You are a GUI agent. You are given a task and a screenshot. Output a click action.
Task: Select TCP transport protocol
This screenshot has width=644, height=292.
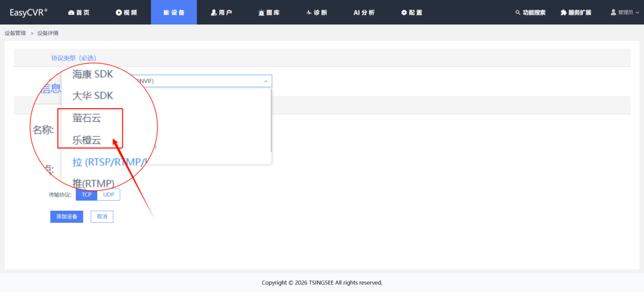pos(86,195)
